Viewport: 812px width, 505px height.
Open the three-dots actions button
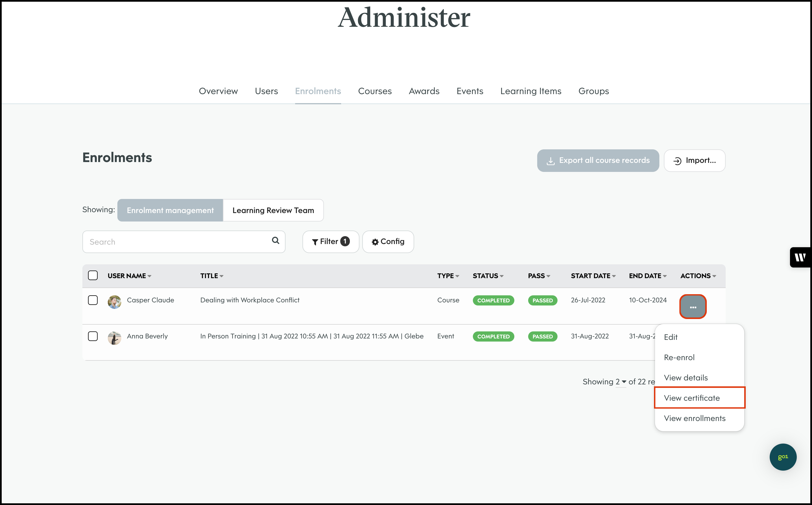click(x=693, y=307)
